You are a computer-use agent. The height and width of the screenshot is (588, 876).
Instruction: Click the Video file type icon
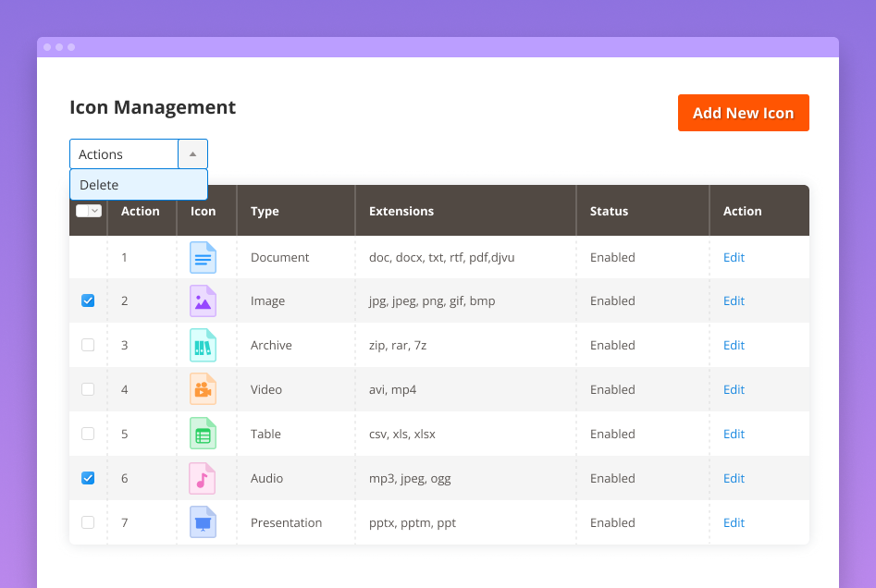[204, 389]
